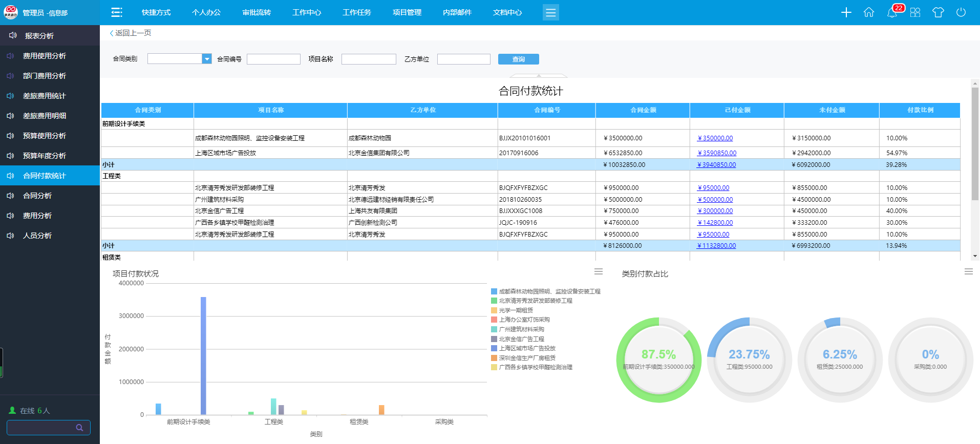This screenshot has height=444, width=980.
Task: Open notifications bell with 22 badge
Action: click(892, 12)
